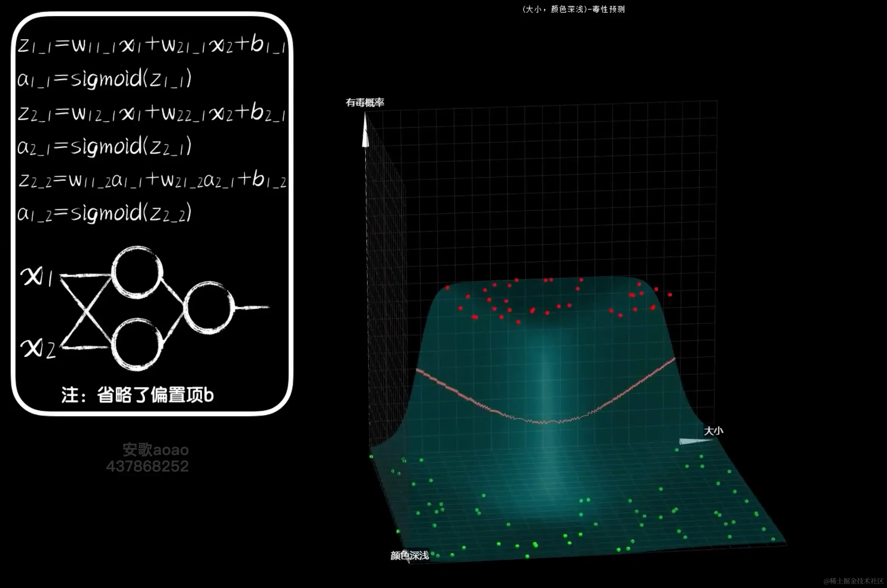The width and height of the screenshot is (887, 588).
Task: Click the 大小 axis arrowhead
Action: (x=690, y=441)
